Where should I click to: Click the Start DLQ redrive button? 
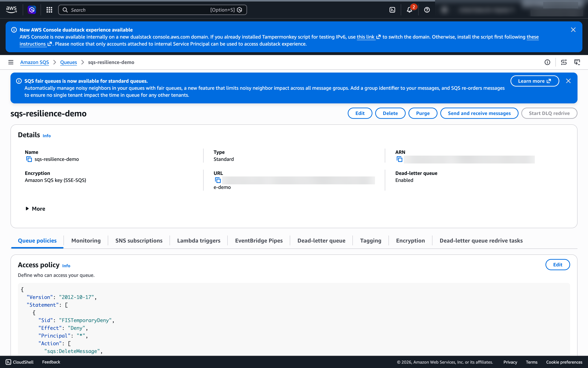549,113
